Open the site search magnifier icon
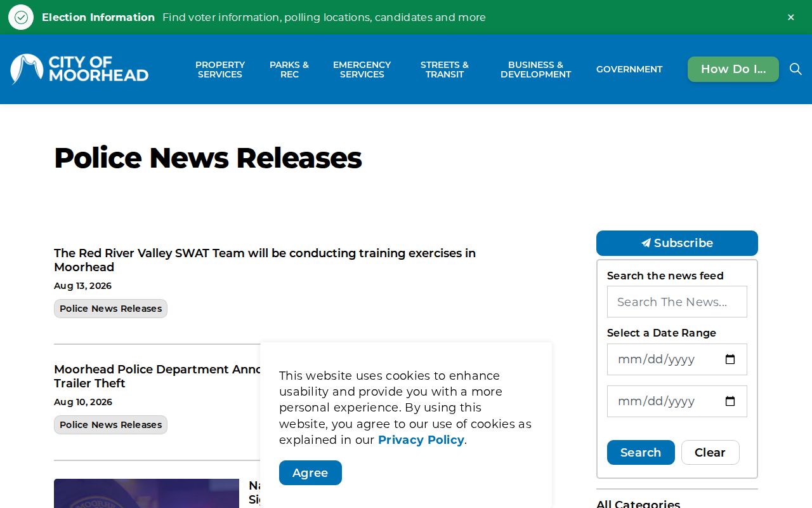Image resolution: width=812 pixels, height=508 pixels. point(796,69)
